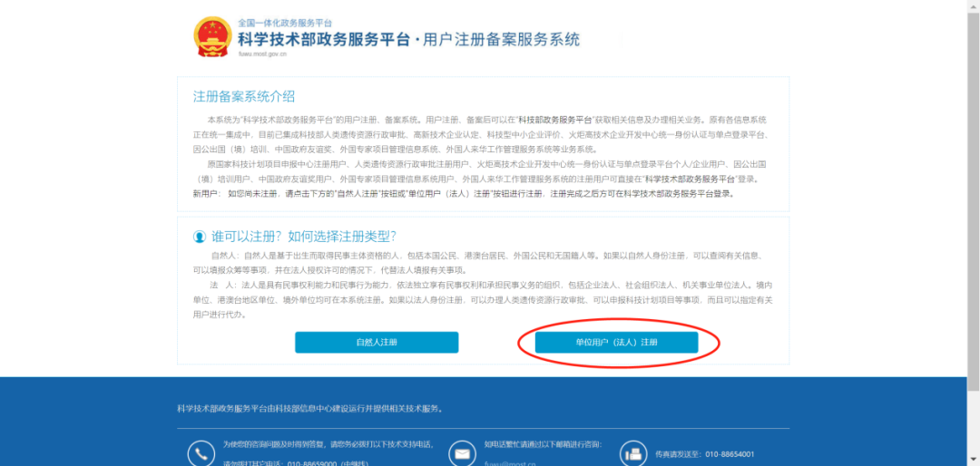Click the 科学技术部政务服务平台 header title
Viewport: 980px width, 466px height.
pos(323,39)
